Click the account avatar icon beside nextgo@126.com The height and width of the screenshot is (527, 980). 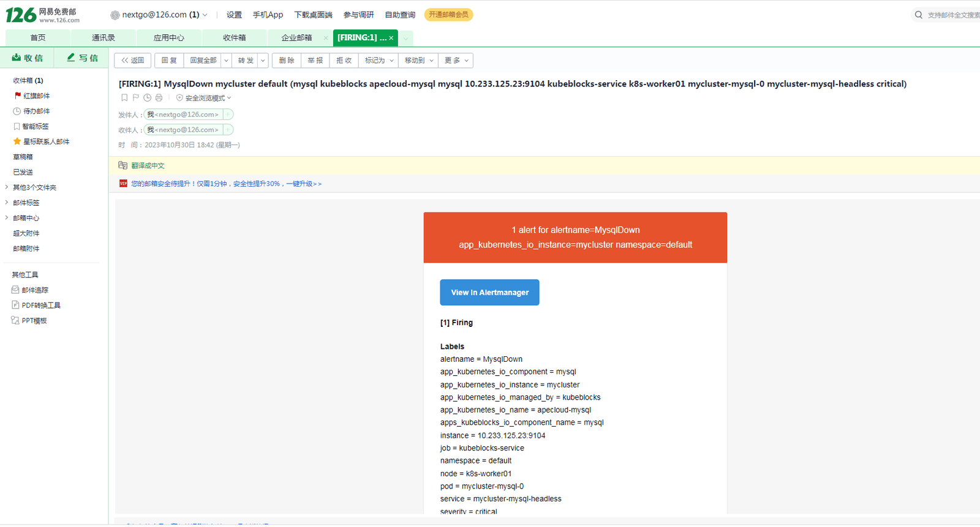[x=115, y=15]
